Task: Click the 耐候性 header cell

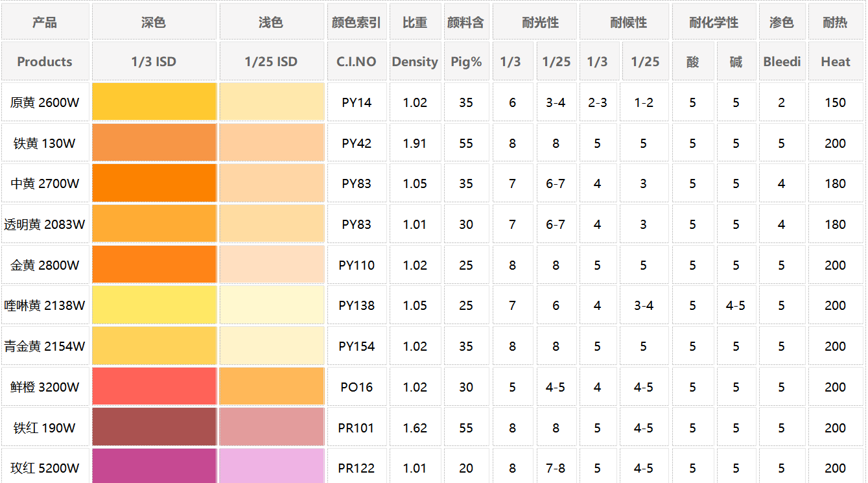Action: [624, 21]
